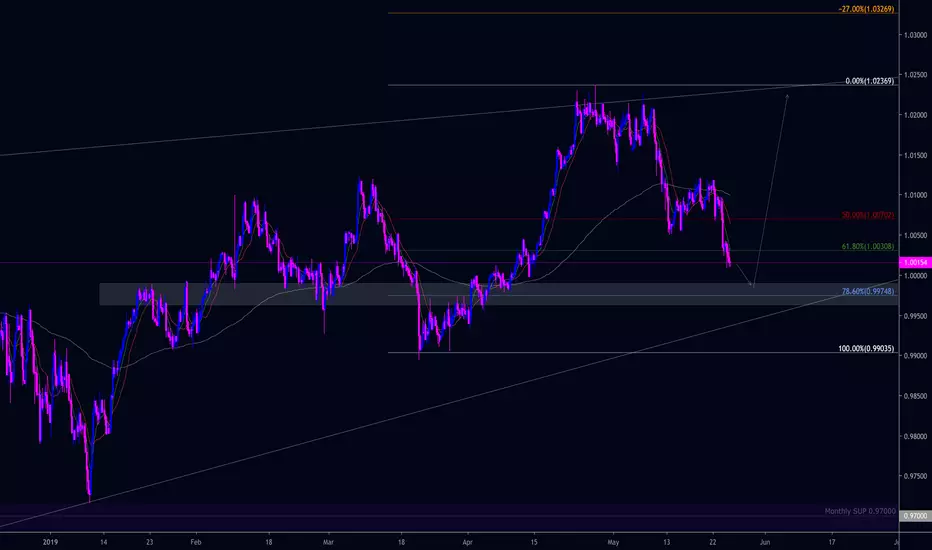This screenshot has height=550, width=932.
Task: Select the 61.80%(1.00308) retracement label
Action: click(868, 246)
